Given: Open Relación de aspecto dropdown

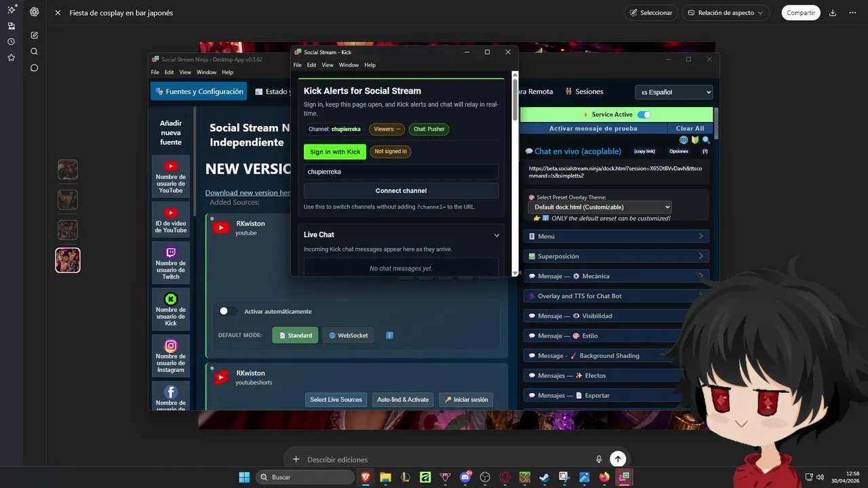Looking at the screenshot, I should coord(726,13).
